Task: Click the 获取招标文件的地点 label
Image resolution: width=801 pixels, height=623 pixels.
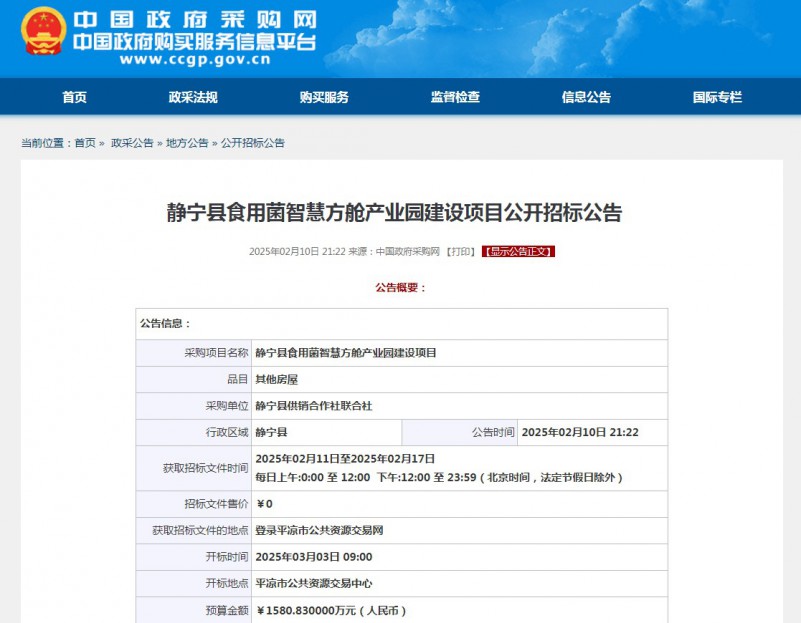Action: (200, 531)
